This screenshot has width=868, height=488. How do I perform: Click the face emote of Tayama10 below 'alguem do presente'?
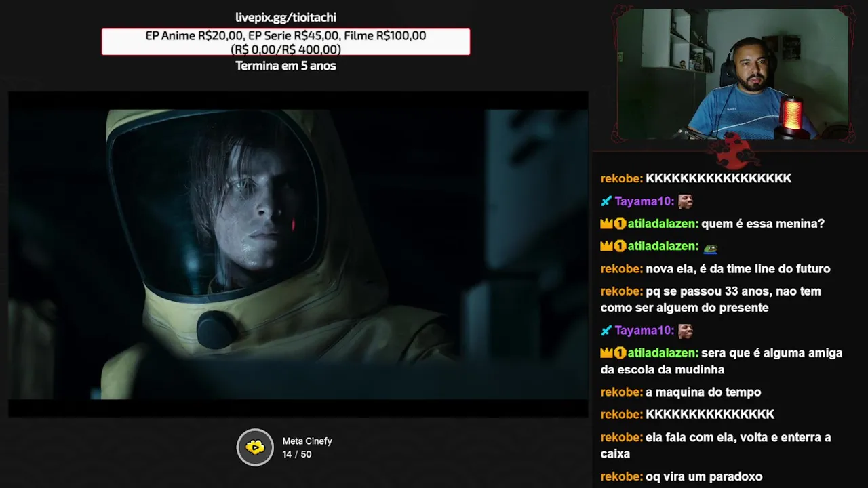pyautogui.click(x=686, y=331)
